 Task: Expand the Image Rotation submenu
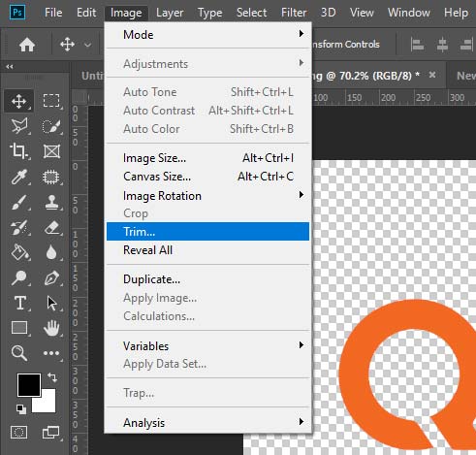click(x=207, y=196)
